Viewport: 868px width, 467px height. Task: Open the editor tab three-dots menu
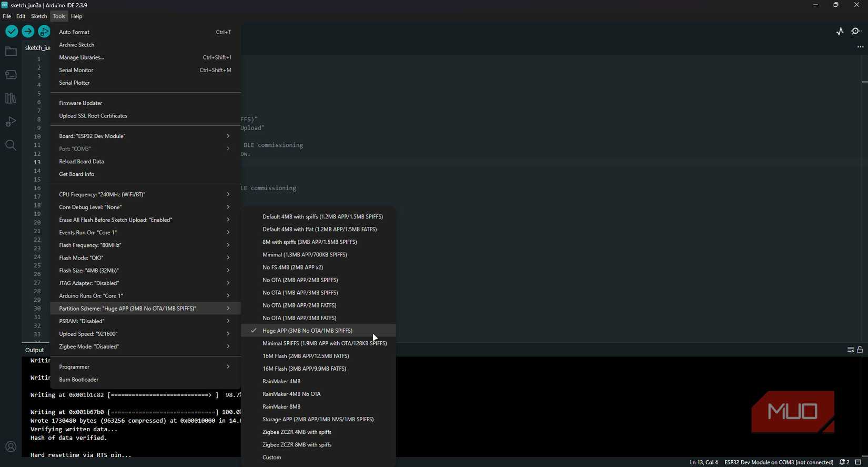(861, 47)
